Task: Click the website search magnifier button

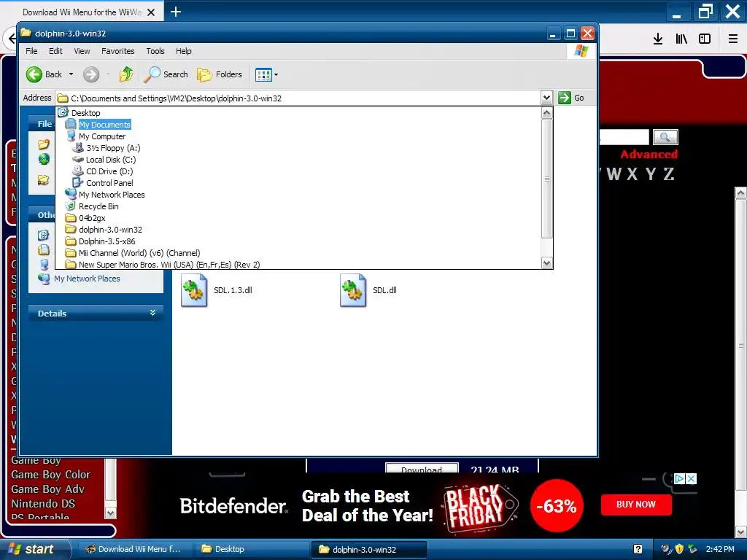Action: pyautogui.click(x=665, y=137)
